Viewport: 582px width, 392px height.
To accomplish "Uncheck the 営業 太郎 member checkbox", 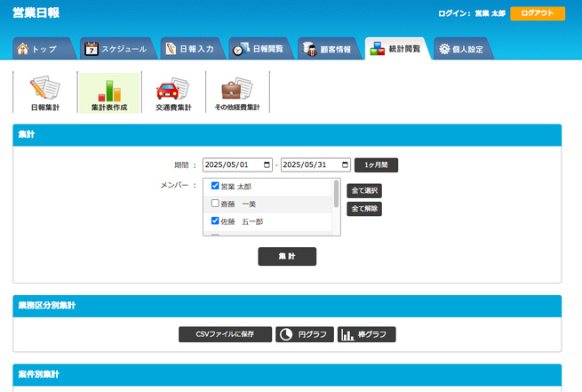I will tap(215, 186).
